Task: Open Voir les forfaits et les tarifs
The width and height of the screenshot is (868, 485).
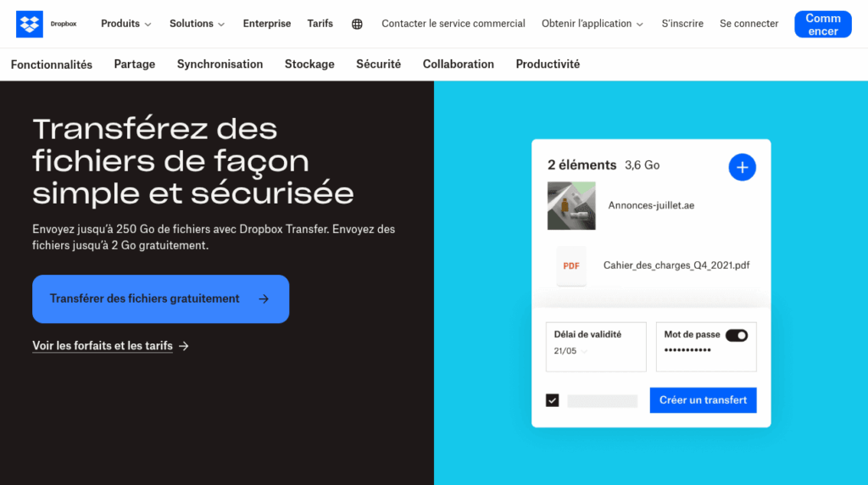Action: (103, 346)
